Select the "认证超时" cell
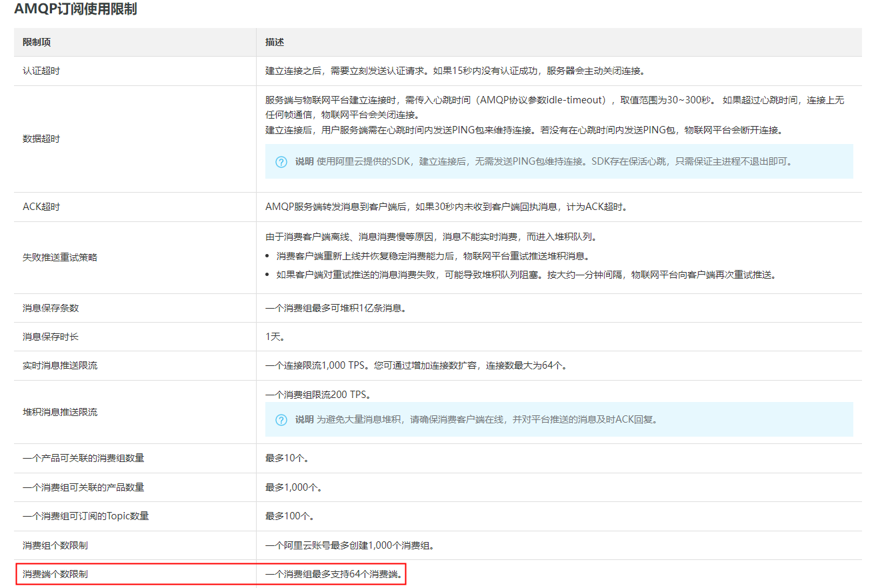The width and height of the screenshot is (884, 588). click(135, 71)
